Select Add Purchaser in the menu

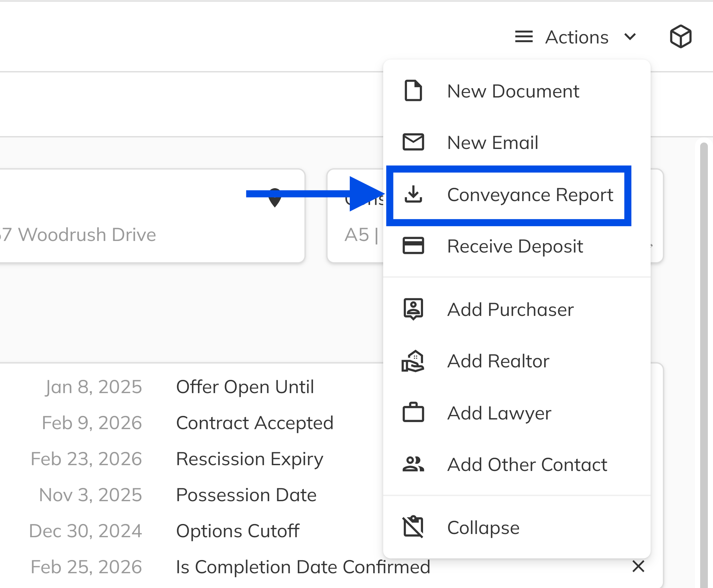pyautogui.click(x=510, y=309)
